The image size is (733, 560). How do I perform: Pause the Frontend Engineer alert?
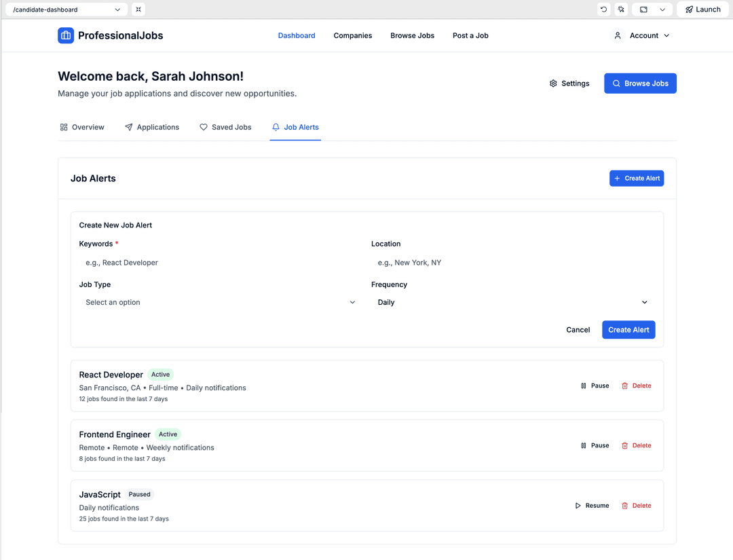click(x=595, y=446)
